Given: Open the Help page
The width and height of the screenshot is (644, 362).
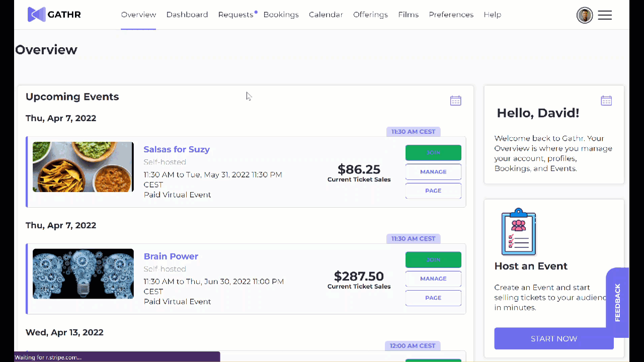Looking at the screenshot, I should click(x=493, y=15).
